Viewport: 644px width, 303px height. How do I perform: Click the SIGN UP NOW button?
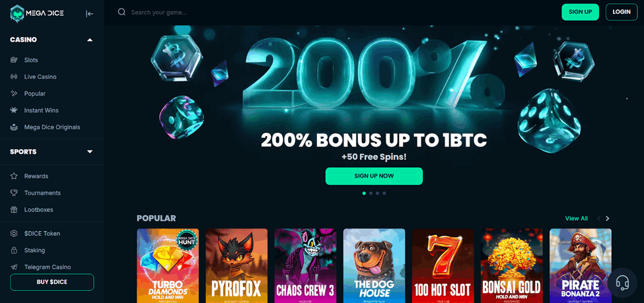pos(374,176)
